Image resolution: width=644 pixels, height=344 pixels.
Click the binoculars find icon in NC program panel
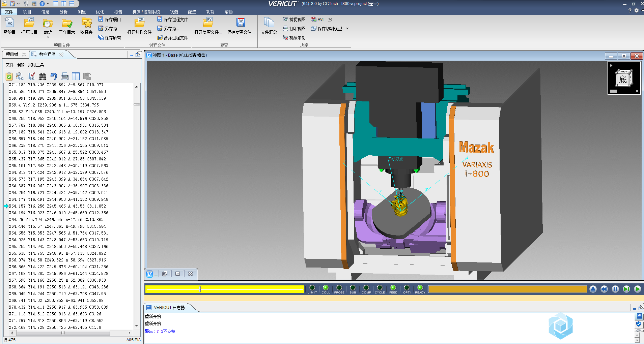[43, 76]
